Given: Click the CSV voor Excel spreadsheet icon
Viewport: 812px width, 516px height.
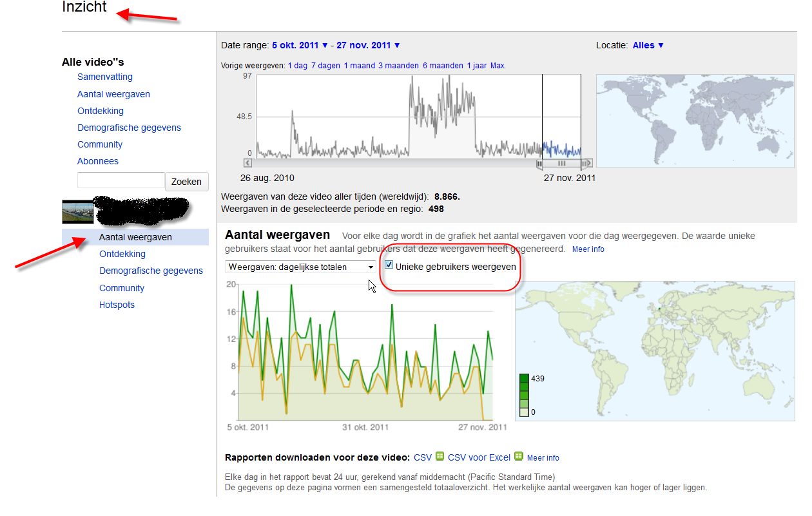Looking at the screenshot, I should pyautogui.click(x=519, y=456).
